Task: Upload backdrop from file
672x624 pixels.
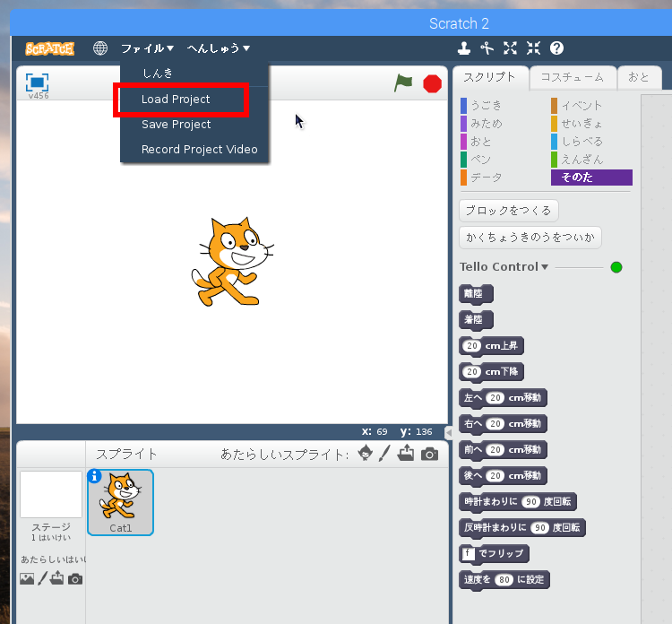Action: point(56,578)
